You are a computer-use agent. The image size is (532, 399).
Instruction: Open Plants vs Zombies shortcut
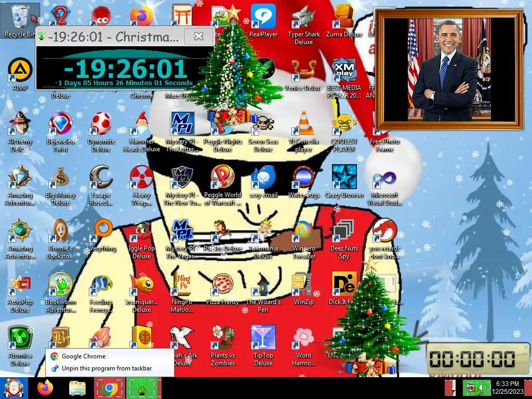(x=222, y=346)
